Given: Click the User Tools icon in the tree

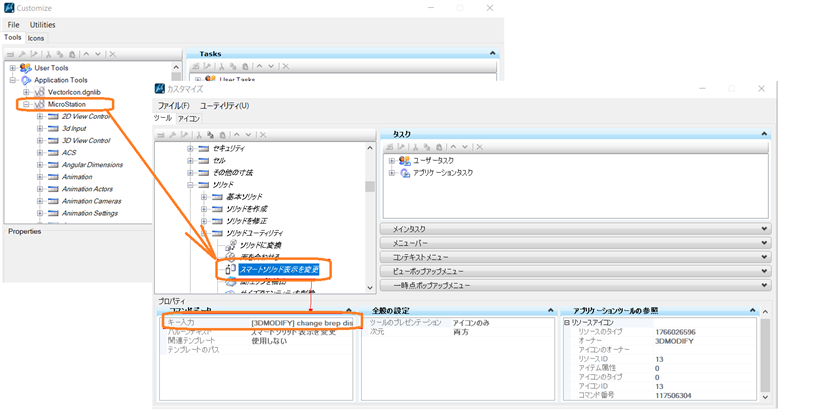Looking at the screenshot, I should click(25, 68).
